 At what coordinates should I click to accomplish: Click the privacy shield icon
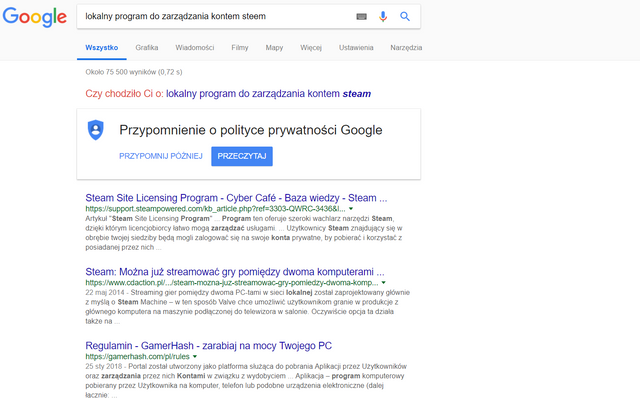point(96,130)
